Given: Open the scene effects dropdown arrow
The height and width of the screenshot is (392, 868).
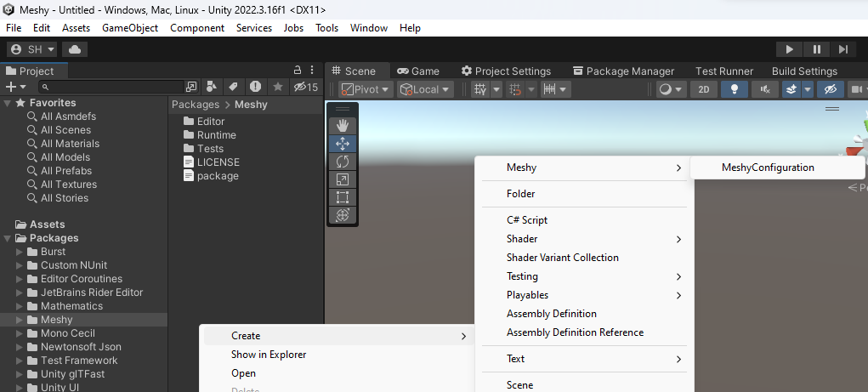Looking at the screenshot, I should [x=808, y=89].
